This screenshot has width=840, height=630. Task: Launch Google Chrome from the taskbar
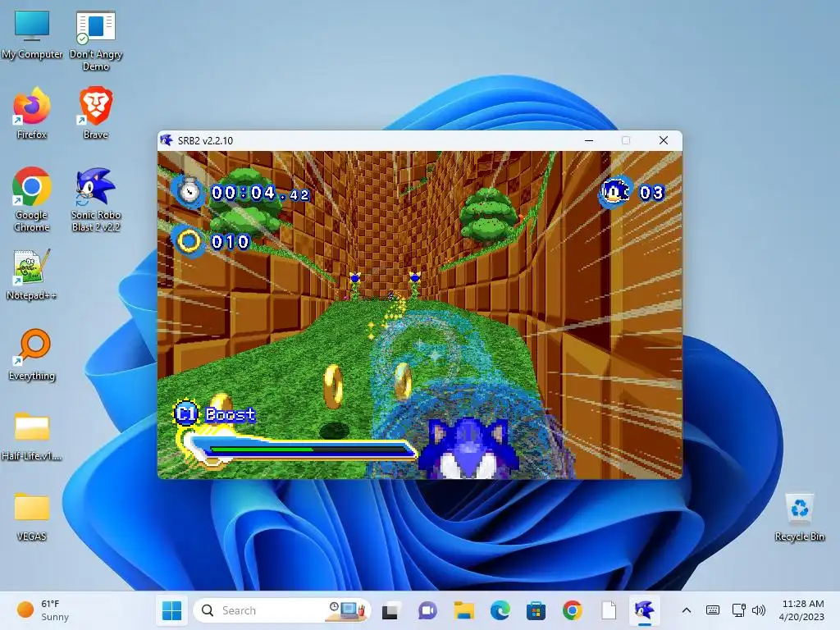(x=572, y=610)
